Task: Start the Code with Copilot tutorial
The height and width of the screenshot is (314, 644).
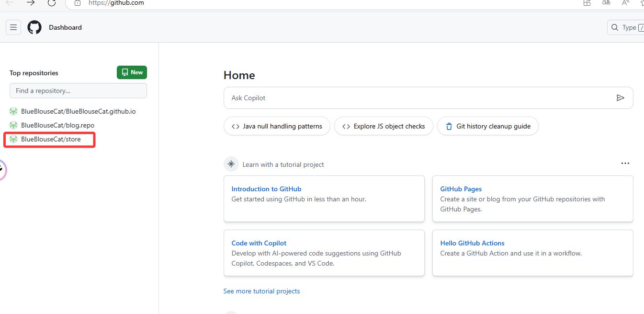Action: click(259, 243)
